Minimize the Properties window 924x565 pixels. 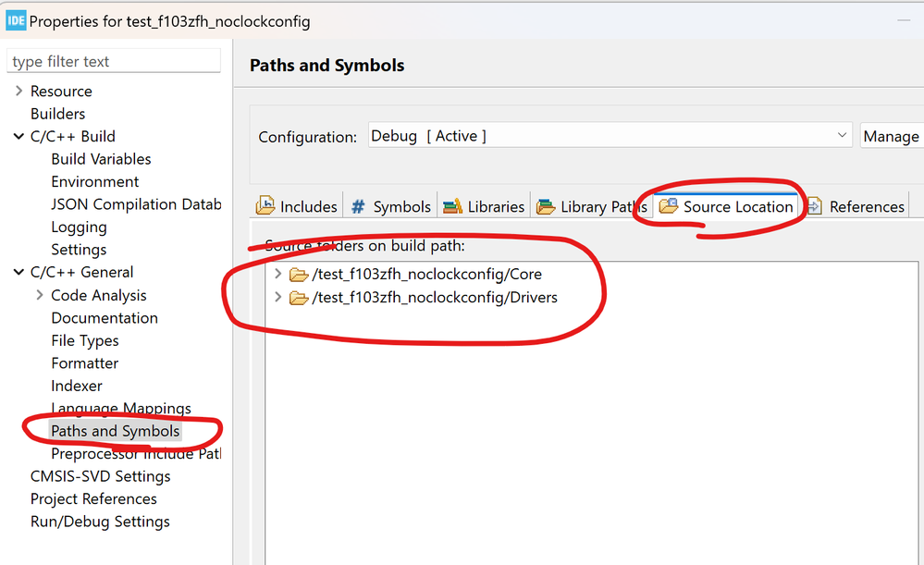[904, 20]
